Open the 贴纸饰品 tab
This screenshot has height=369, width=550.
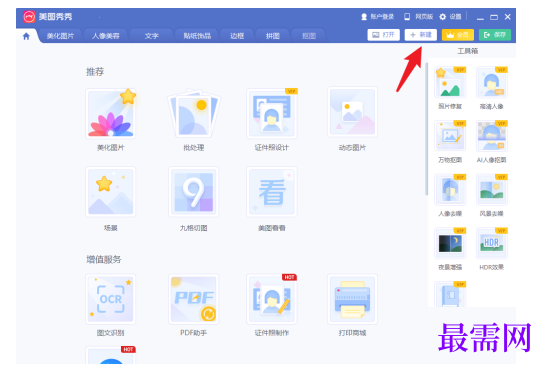coord(197,36)
